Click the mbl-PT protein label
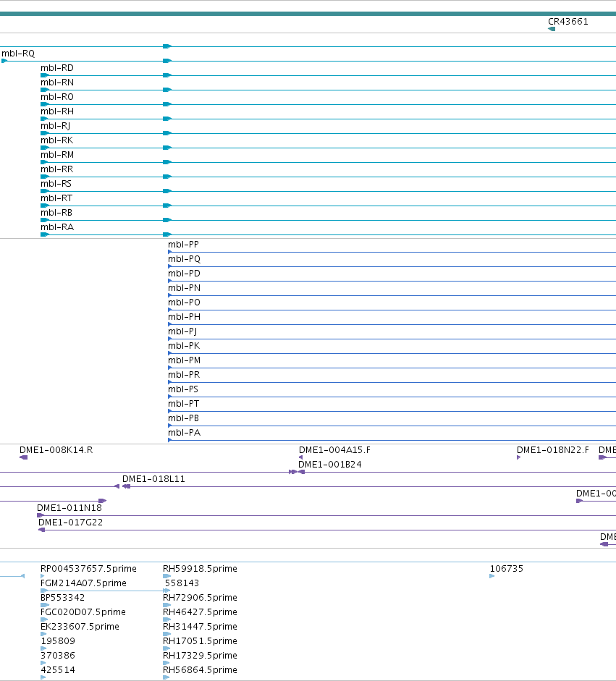This screenshot has width=616, height=681. 184,404
